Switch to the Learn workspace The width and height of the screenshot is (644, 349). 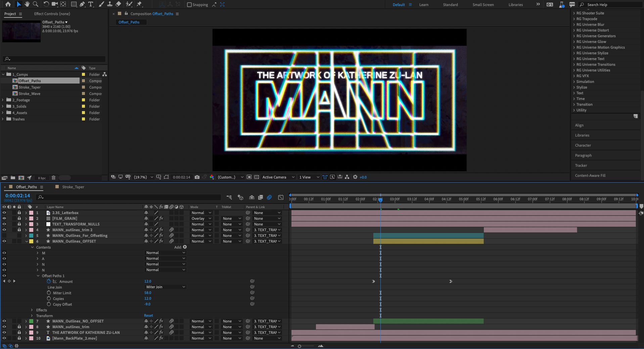point(423,4)
